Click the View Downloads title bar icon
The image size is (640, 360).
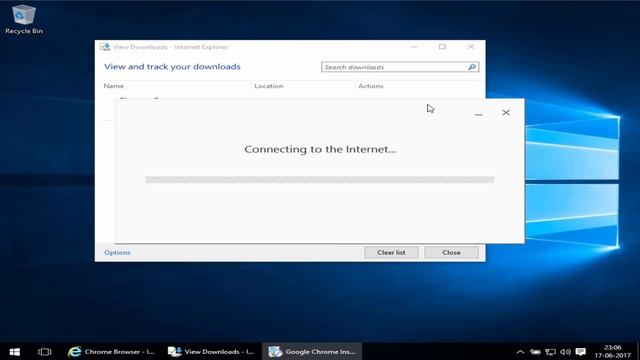tap(105, 47)
